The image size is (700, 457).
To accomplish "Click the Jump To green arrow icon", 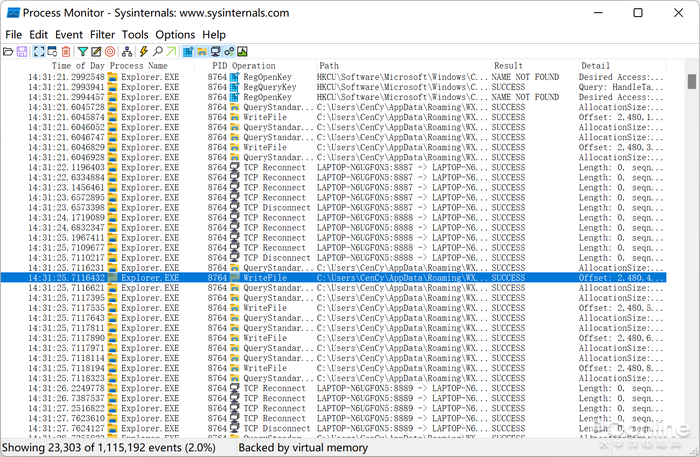I will (172, 51).
